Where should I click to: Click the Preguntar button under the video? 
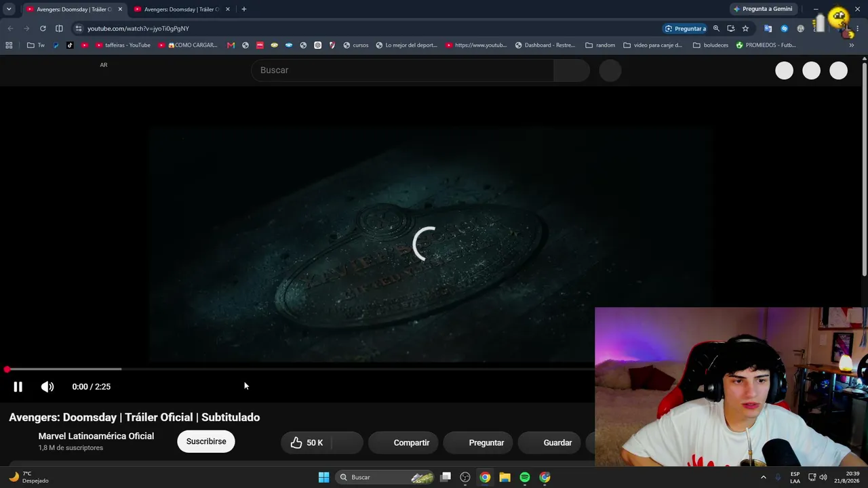pyautogui.click(x=478, y=443)
